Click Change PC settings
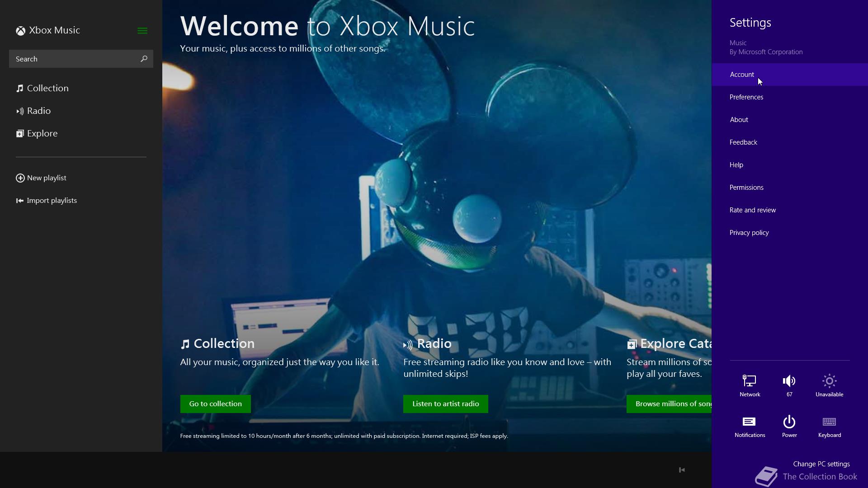The width and height of the screenshot is (868, 488). (821, 464)
